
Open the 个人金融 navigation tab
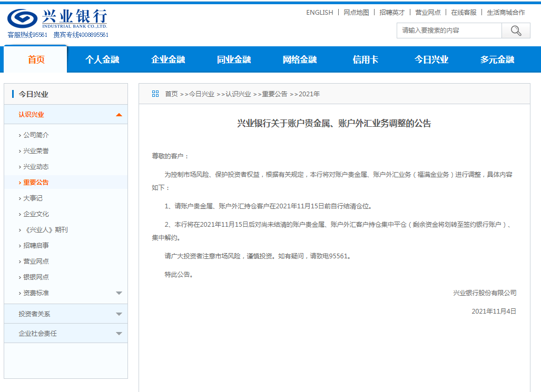pos(102,59)
